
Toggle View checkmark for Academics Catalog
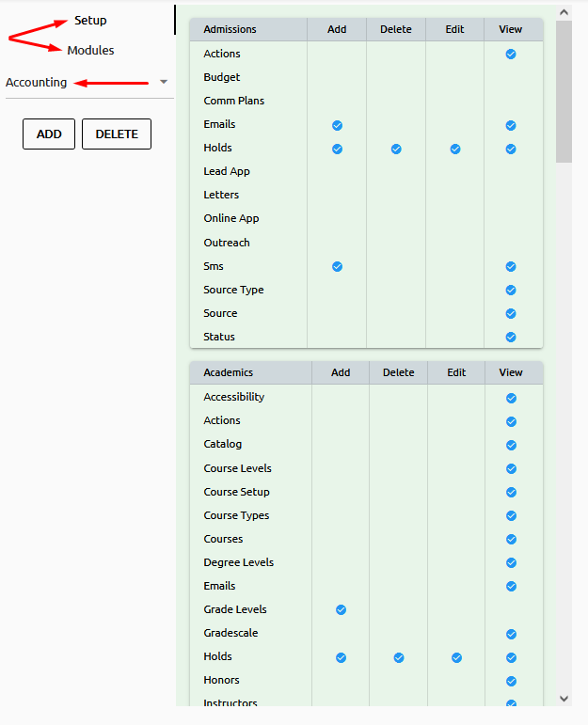coord(511,445)
